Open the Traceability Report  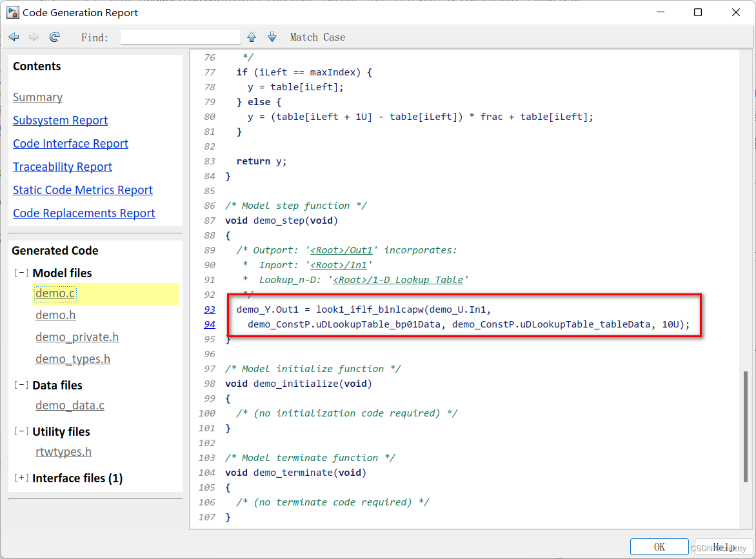[62, 167]
